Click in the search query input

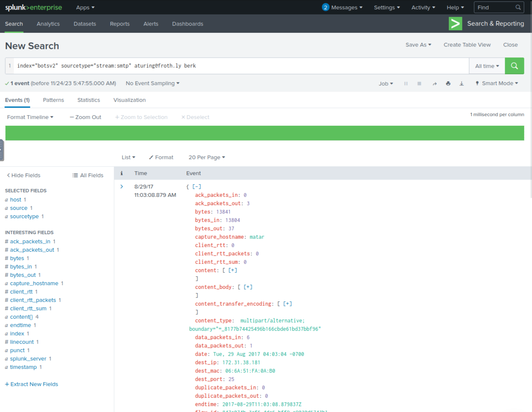(241, 66)
